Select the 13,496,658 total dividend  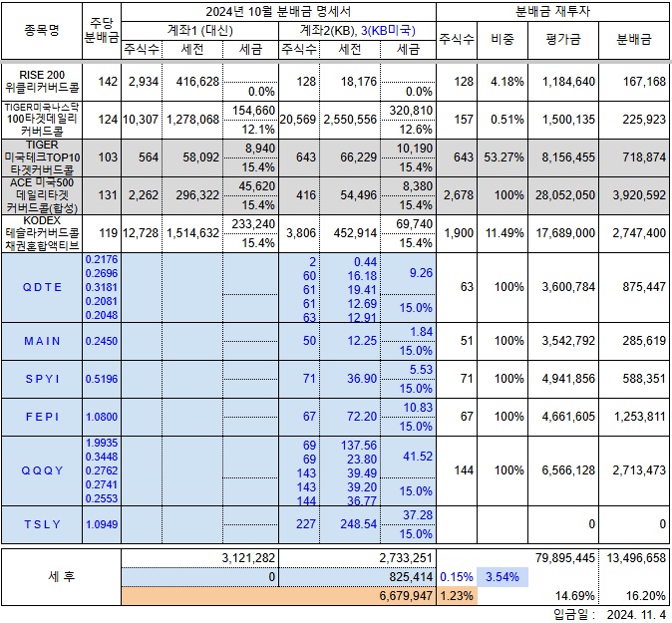[636, 558]
